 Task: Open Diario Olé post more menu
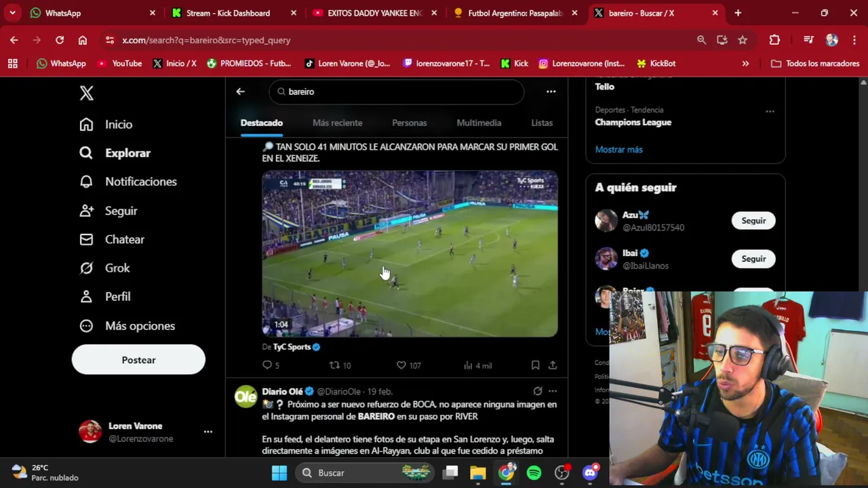[x=553, y=391]
